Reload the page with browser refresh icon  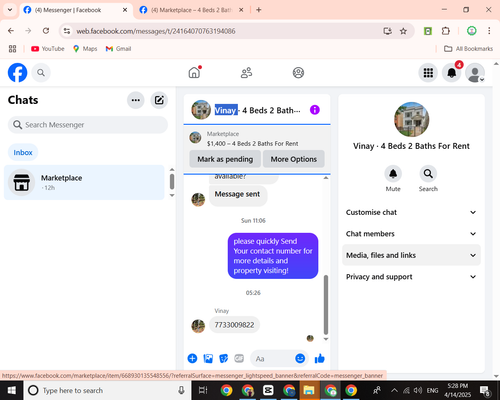point(46,31)
